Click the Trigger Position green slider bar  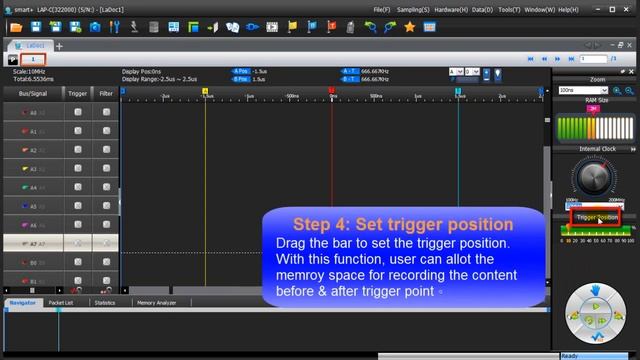(x=596, y=232)
